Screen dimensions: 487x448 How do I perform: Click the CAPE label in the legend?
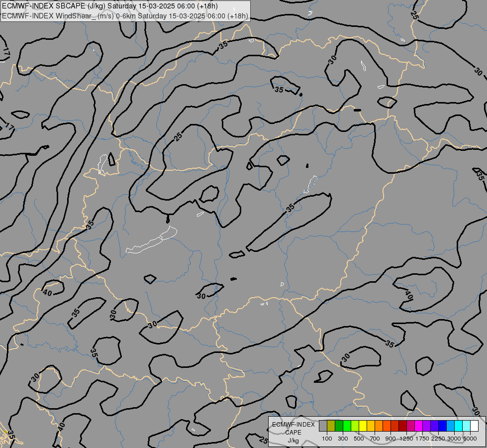(293, 433)
